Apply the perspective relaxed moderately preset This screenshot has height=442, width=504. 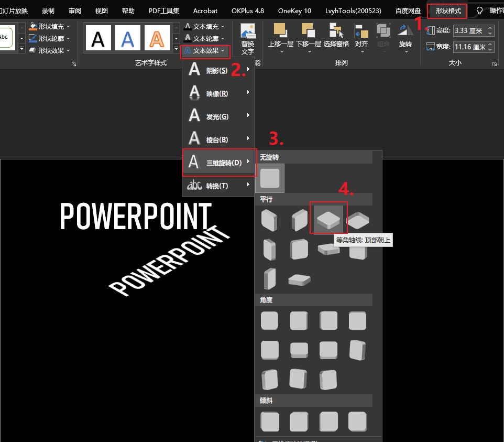[299, 350]
